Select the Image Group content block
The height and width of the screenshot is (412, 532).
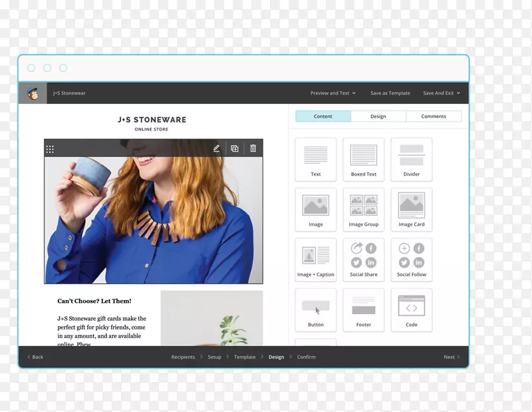click(363, 210)
